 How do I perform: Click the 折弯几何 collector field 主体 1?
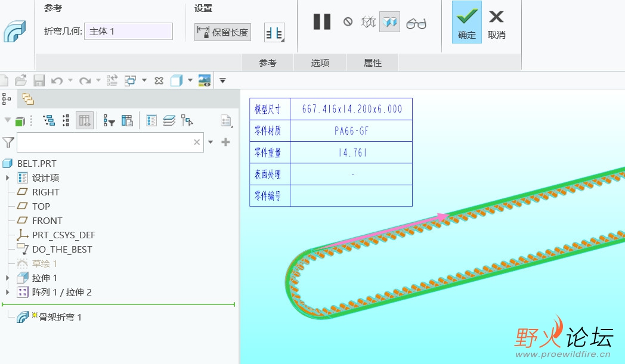(128, 32)
